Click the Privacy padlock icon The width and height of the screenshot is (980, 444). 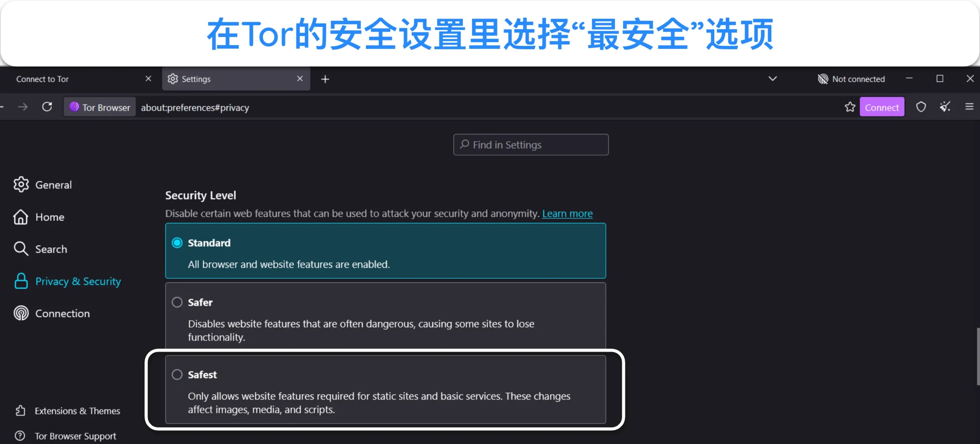click(21, 281)
